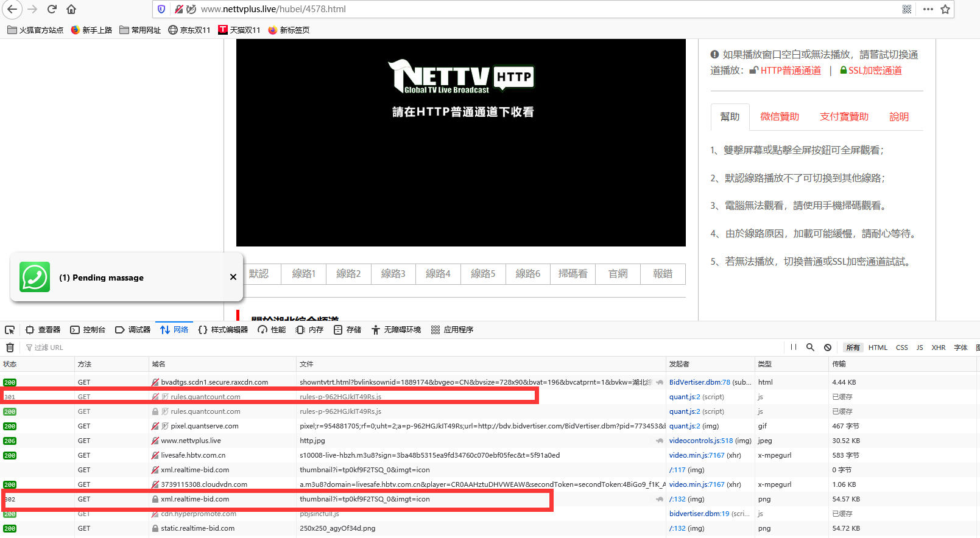980x538 pixels.
Task: Bookmark this page with the star icon
Action: 945,9
